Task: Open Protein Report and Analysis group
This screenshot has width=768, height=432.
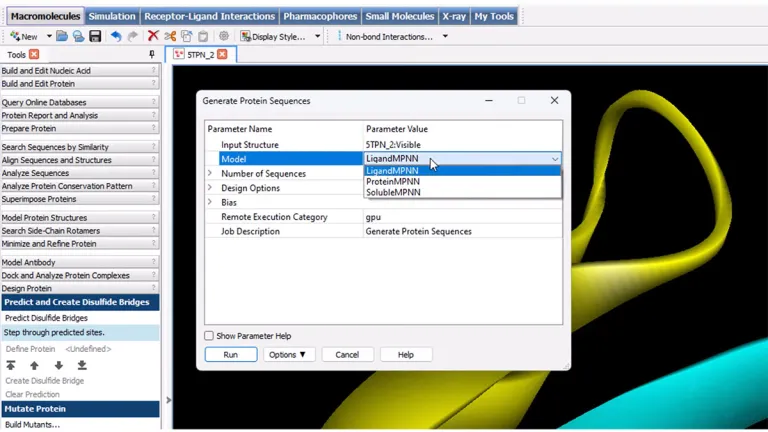Action: [79, 115]
